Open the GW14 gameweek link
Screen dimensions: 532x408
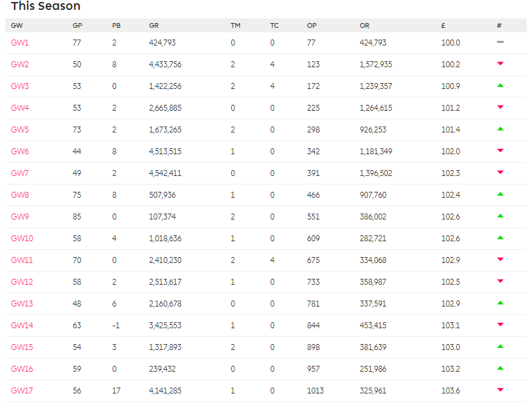(x=21, y=325)
